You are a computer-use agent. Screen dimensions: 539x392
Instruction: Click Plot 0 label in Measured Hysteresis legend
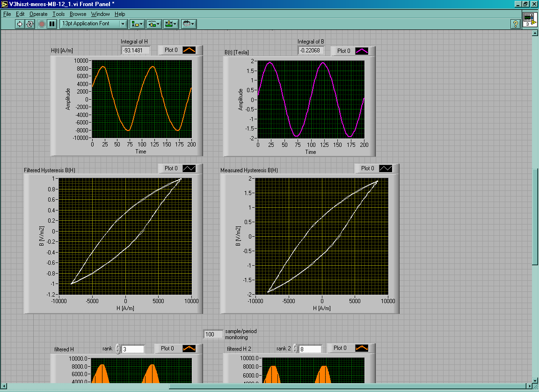coord(367,168)
